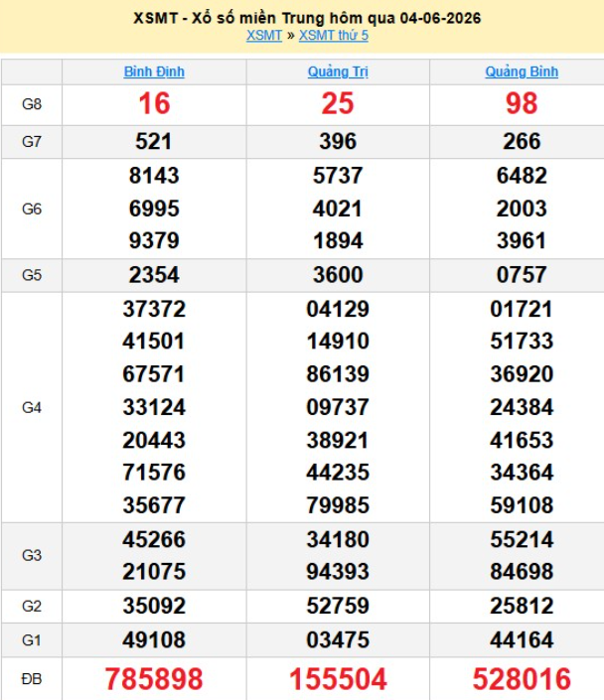Select the G4 row label
The image size is (604, 700).
tap(32, 408)
